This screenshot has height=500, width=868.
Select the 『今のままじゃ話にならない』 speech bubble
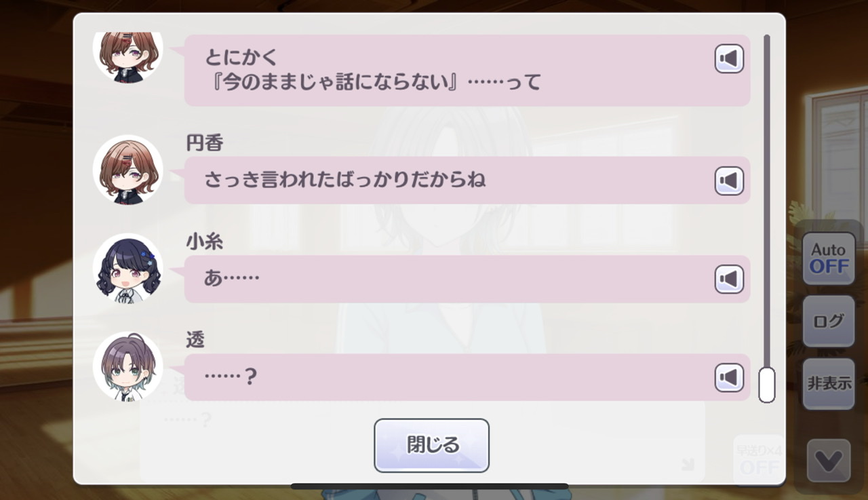tap(467, 70)
